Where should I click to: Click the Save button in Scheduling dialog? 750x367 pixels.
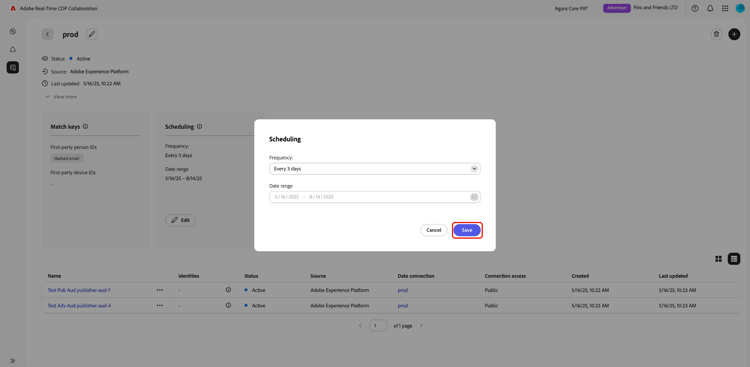(x=467, y=230)
